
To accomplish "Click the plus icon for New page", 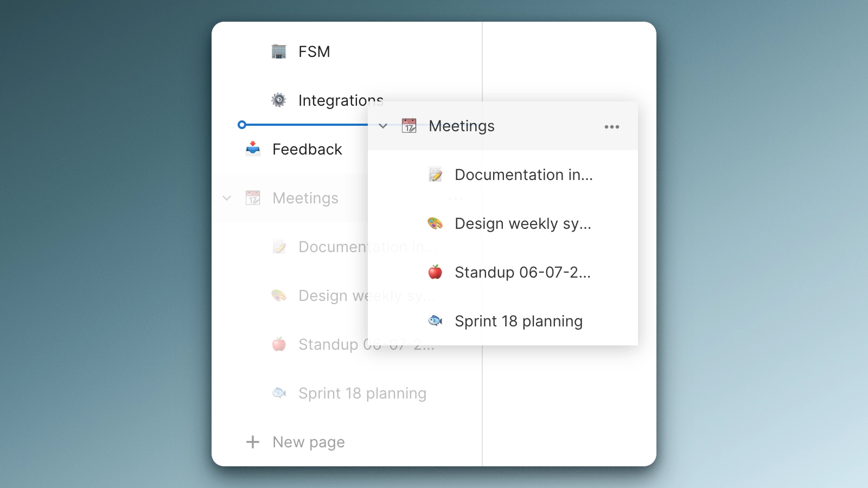I will [253, 442].
